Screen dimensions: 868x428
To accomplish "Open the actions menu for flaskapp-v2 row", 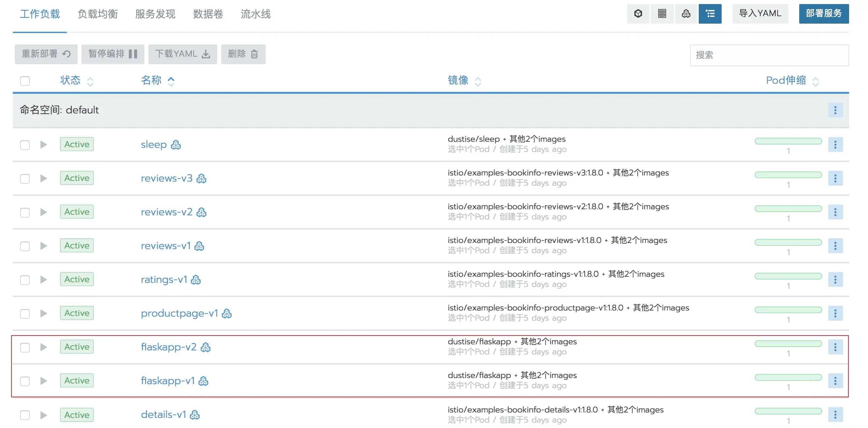I will 835,347.
